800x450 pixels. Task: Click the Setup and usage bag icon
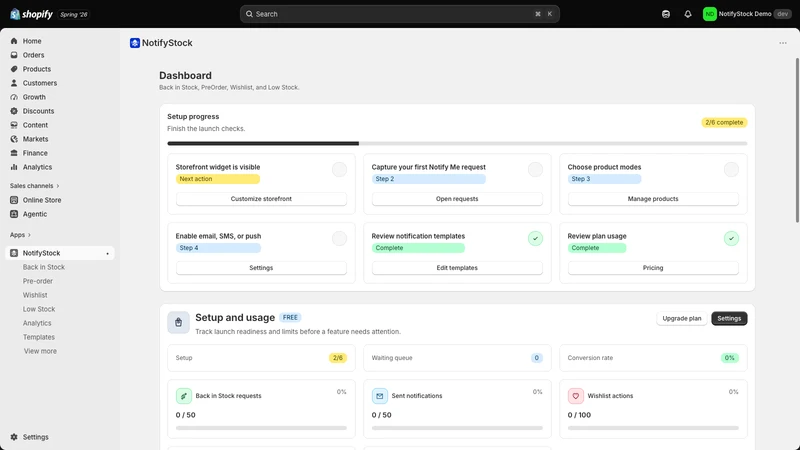[178, 322]
